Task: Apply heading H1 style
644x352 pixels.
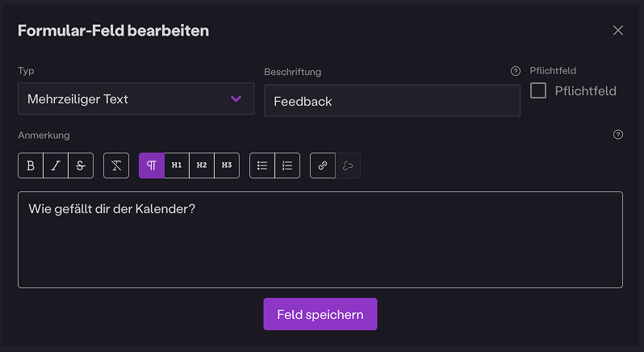Action: 177,166
